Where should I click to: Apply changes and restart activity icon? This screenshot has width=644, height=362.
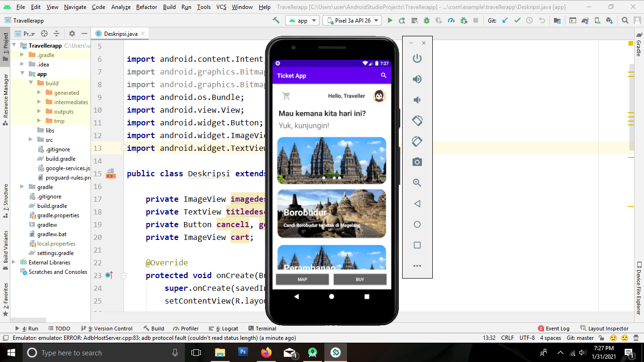pos(402,20)
